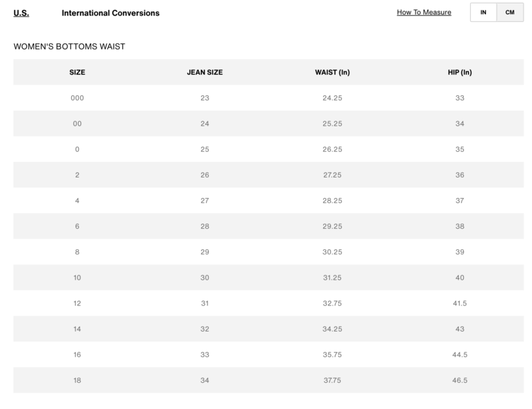This screenshot has width=532, height=409.
Task: Click the SIZE column header
Action: tap(77, 72)
